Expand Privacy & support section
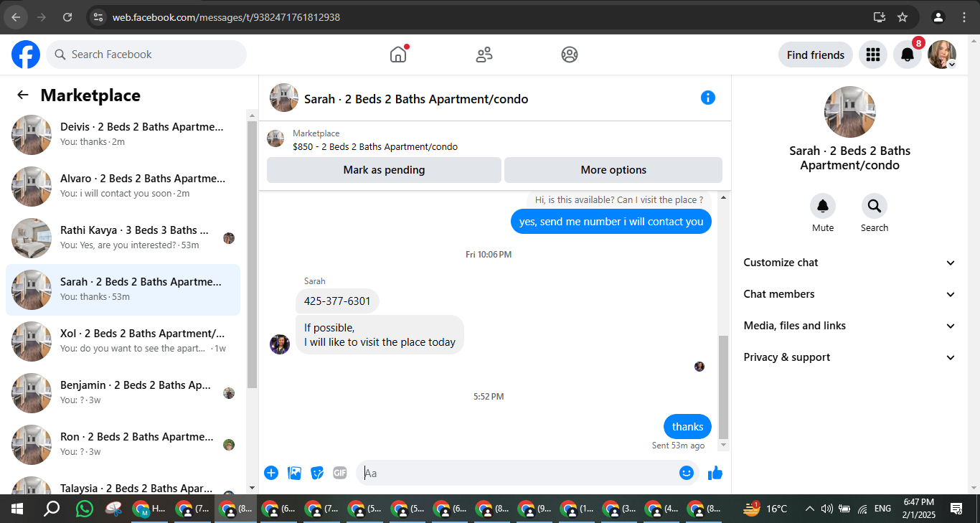Viewport: 980px width, 523px height. click(x=850, y=357)
